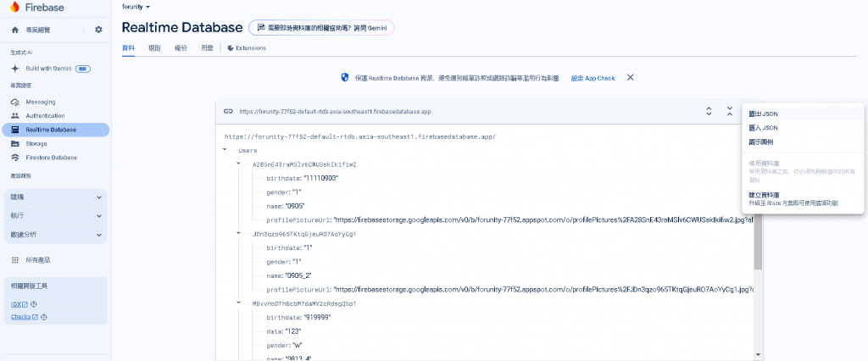Open the Extensions tab
The image size is (868, 361).
[x=247, y=48]
